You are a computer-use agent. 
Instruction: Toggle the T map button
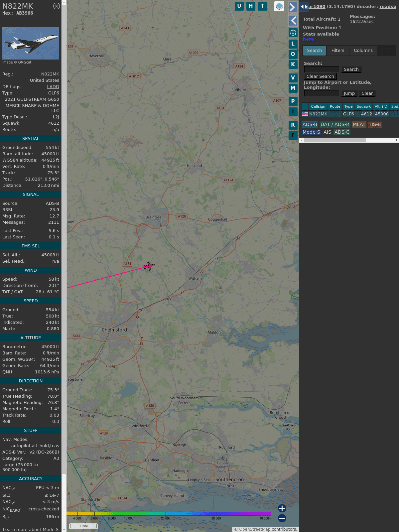[263, 6]
